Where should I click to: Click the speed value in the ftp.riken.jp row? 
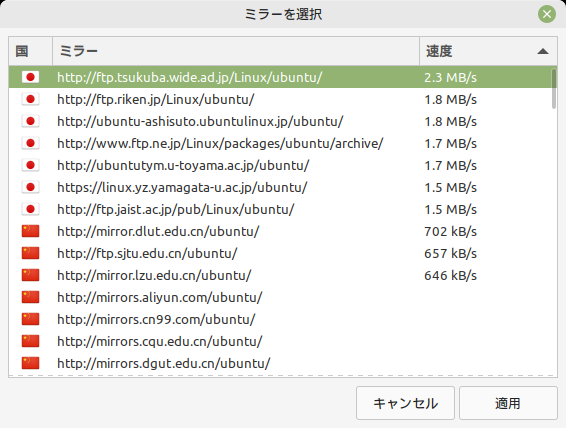[450, 99]
